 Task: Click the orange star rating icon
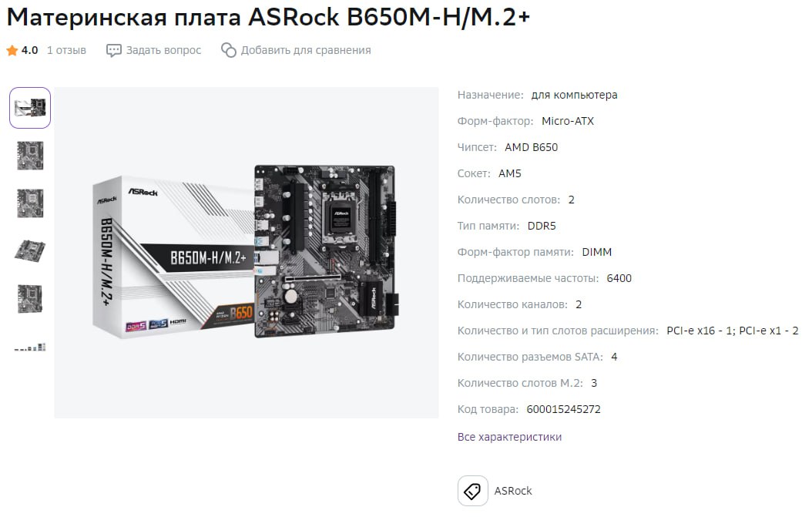12,50
